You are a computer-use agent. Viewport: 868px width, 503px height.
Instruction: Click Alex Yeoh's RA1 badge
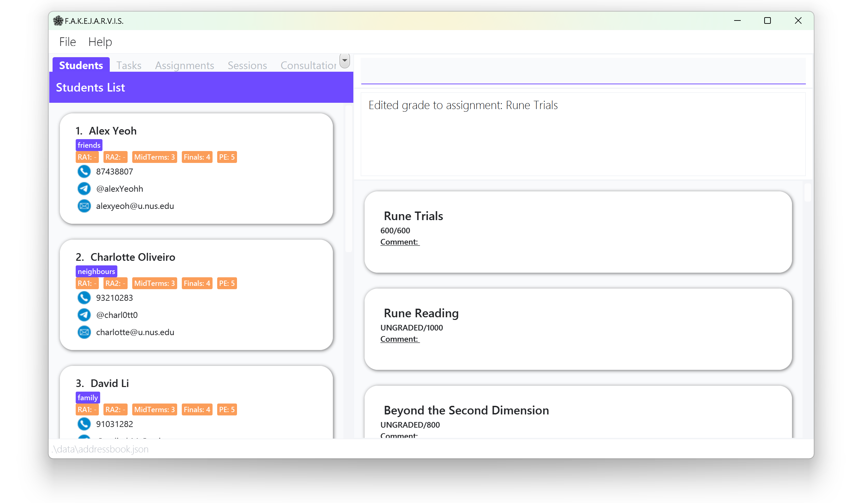pos(87,157)
